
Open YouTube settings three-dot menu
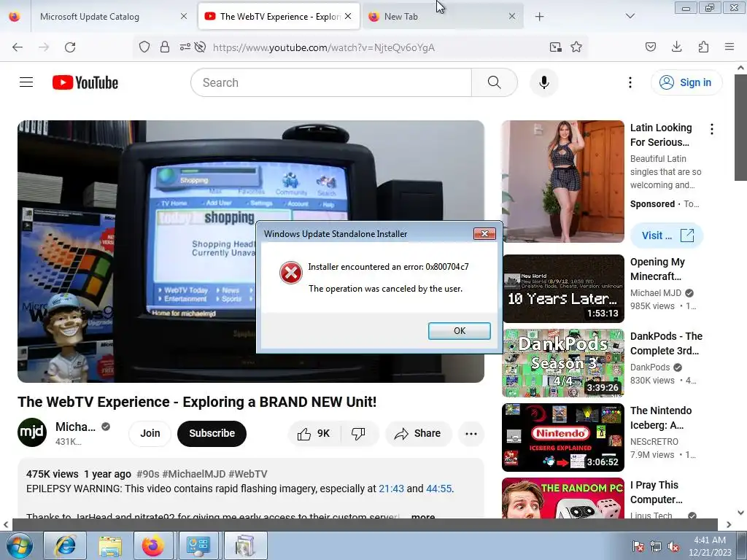click(630, 82)
